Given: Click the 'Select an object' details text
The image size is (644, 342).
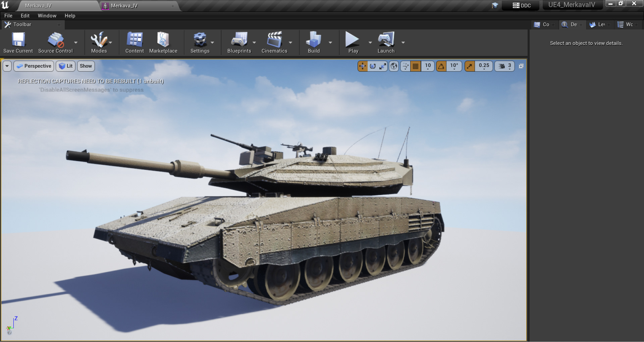Looking at the screenshot, I should pos(586,43).
